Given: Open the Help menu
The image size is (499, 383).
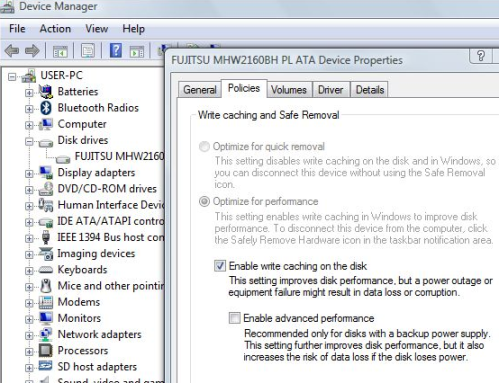Looking at the screenshot, I should click(133, 29).
